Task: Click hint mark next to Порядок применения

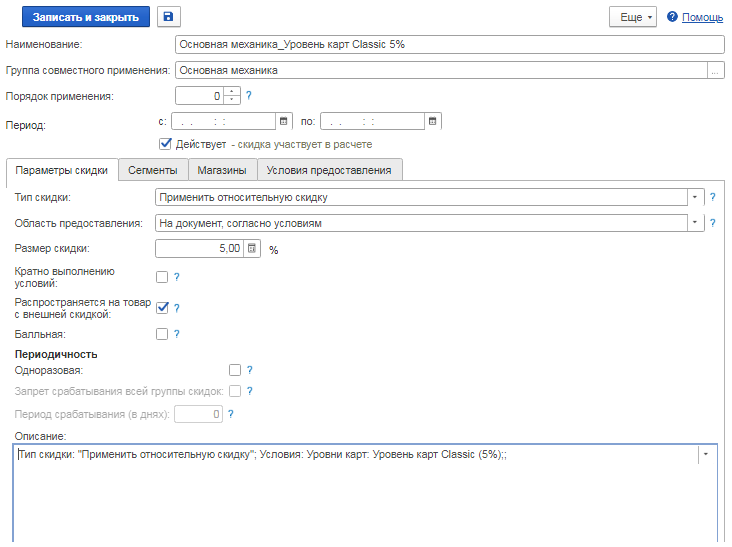Action: pos(248,96)
